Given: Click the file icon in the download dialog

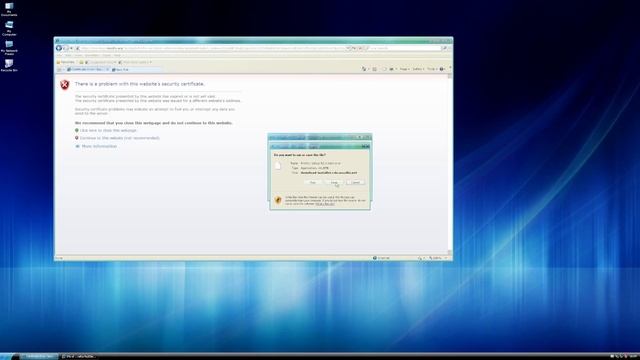Looking at the screenshot, I should pyautogui.click(x=278, y=165).
